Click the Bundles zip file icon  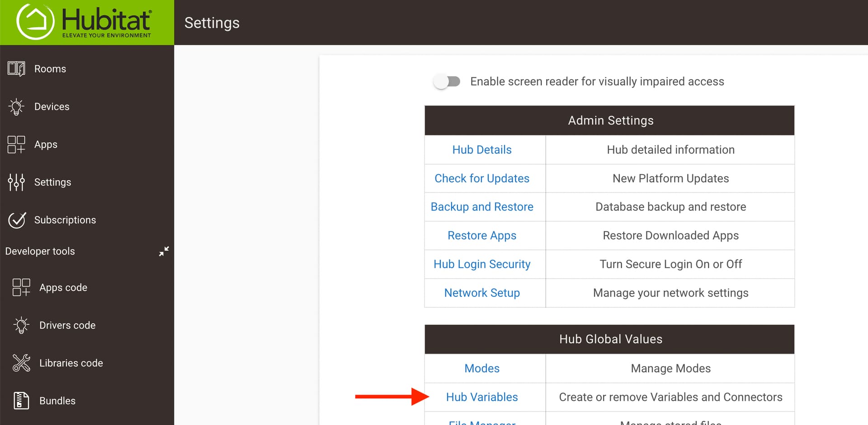pos(21,401)
